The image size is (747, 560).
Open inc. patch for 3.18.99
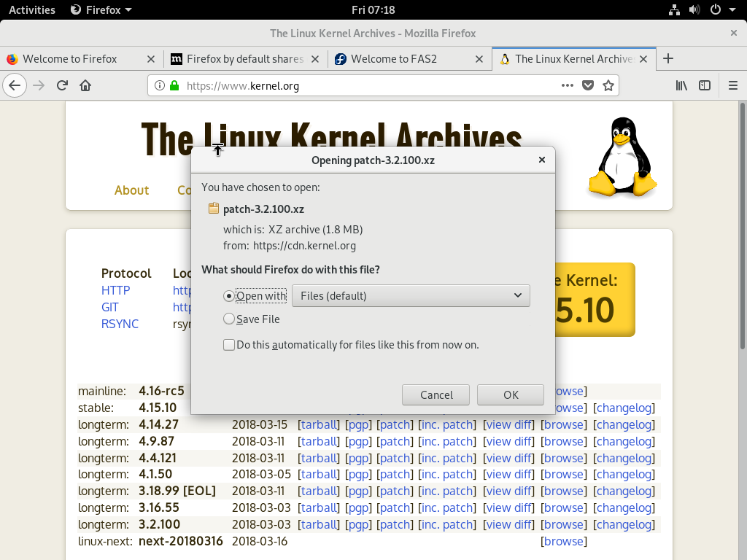447,491
